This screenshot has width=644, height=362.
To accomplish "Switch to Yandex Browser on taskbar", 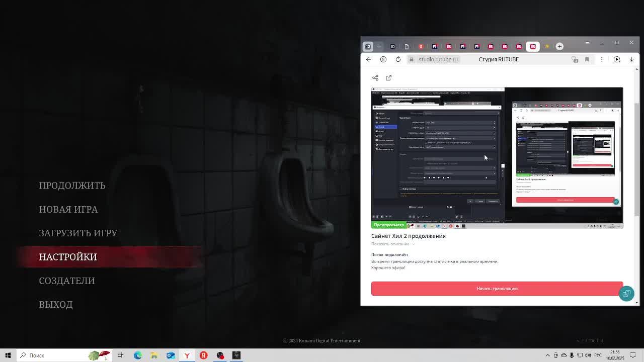I will pos(187,355).
